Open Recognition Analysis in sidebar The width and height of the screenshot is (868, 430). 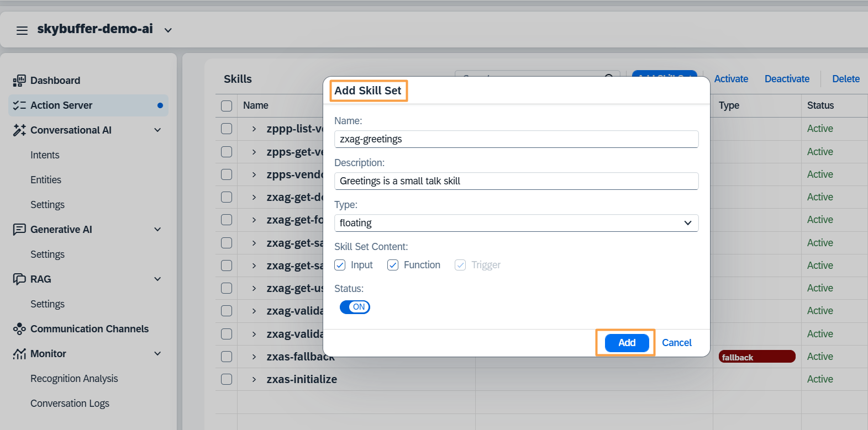pyautogui.click(x=74, y=379)
